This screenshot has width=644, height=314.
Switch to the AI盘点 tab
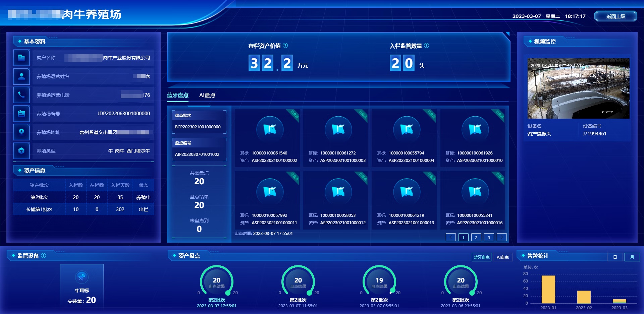pyautogui.click(x=207, y=95)
